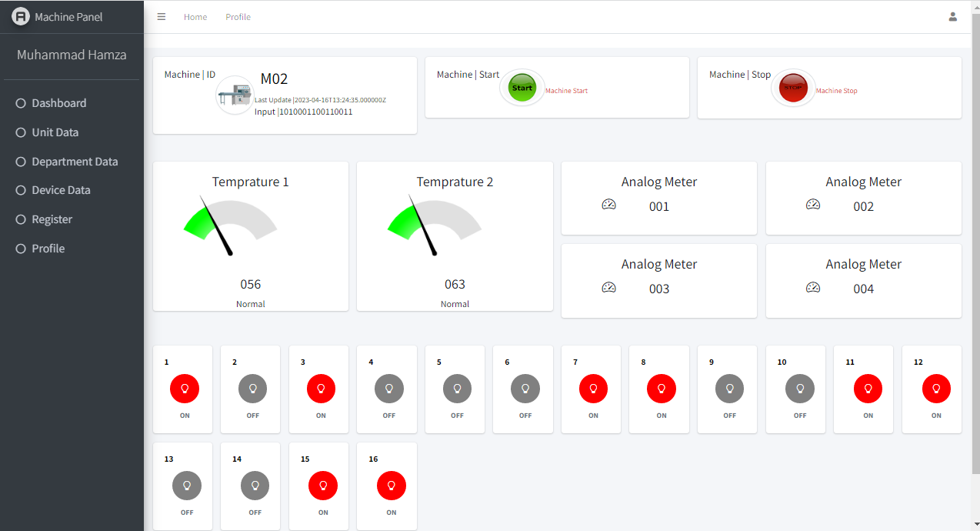This screenshot has height=531, width=980.
Task: Open the Home navigation item
Action: pyautogui.click(x=195, y=16)
